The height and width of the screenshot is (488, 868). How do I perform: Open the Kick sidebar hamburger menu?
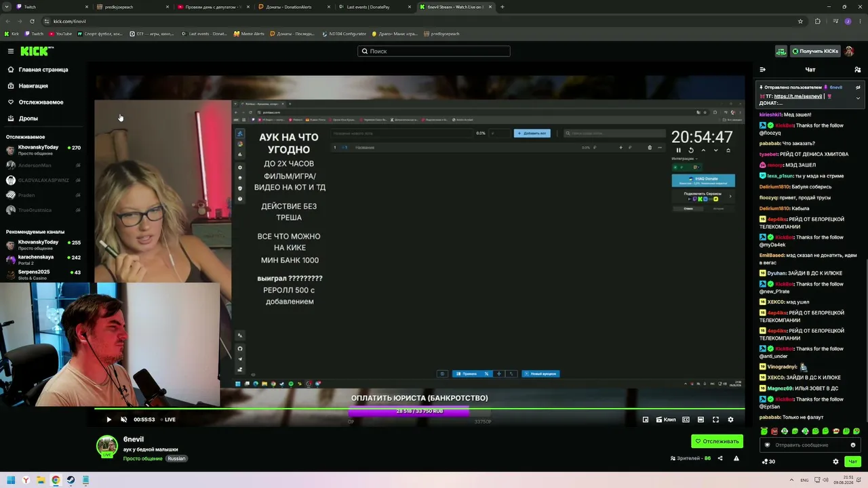[11, 51]
